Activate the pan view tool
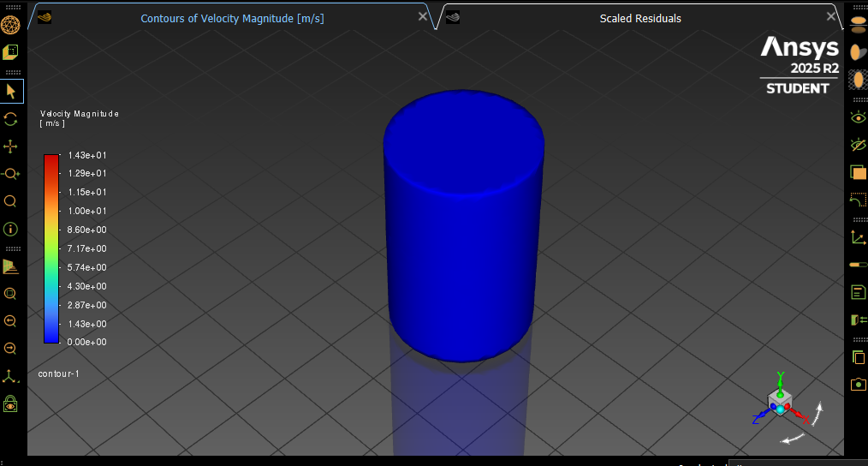The image size is (868, 466). click(10, 146)
